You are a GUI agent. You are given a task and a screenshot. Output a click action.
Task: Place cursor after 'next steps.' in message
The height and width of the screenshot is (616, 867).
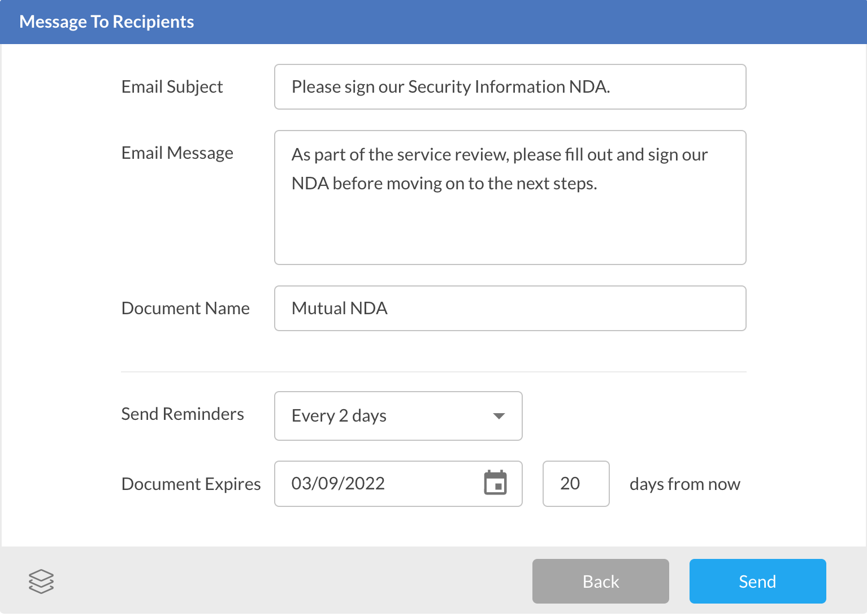[598, 184]
